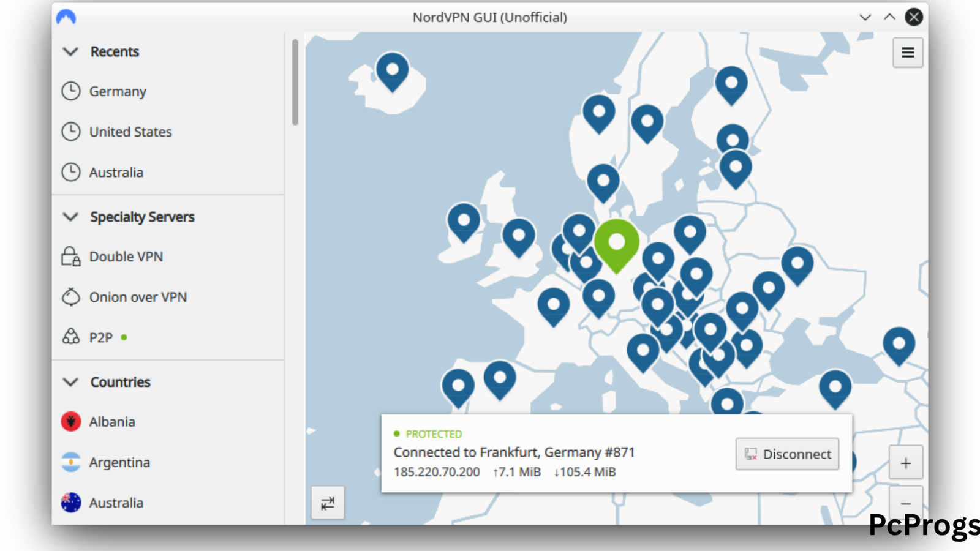Click the PROTECTED status label
Viewport: 980px width, 551px height.
[434, 434]
